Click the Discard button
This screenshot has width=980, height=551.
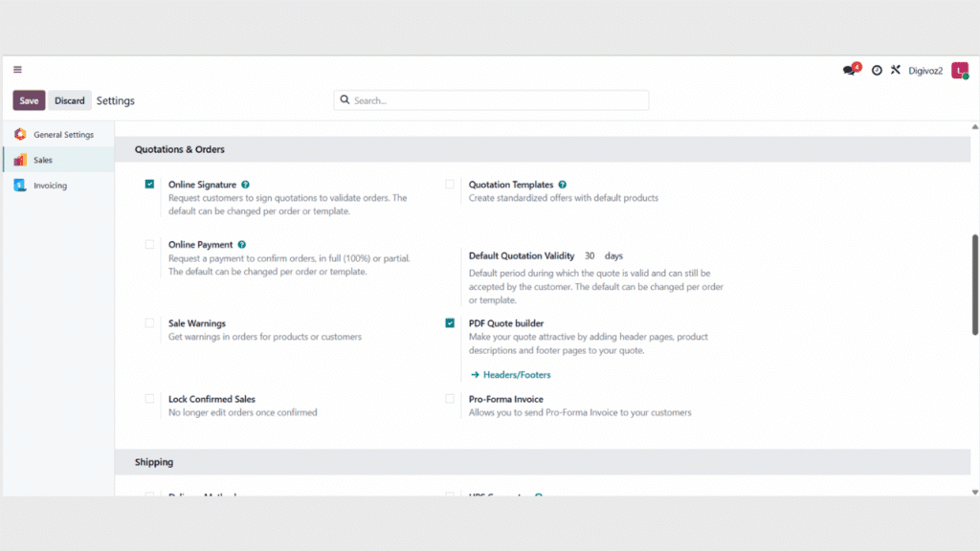tap(70, 100)
